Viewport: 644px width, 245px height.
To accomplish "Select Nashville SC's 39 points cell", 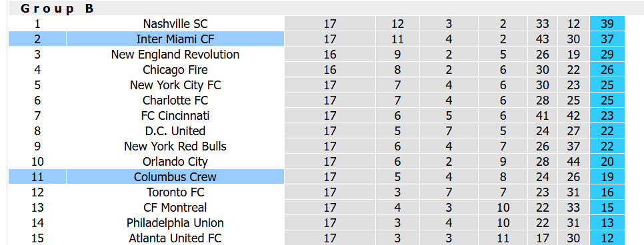I will 607,24.
